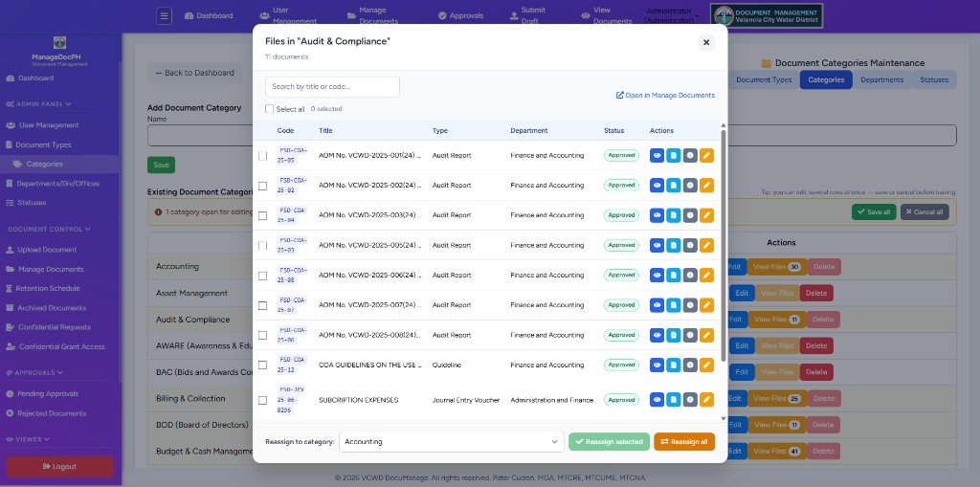Follow the Open in Manage Documents link
Image resolution: width=980 pixels, height=487 pixels.
tap(665, 95)
